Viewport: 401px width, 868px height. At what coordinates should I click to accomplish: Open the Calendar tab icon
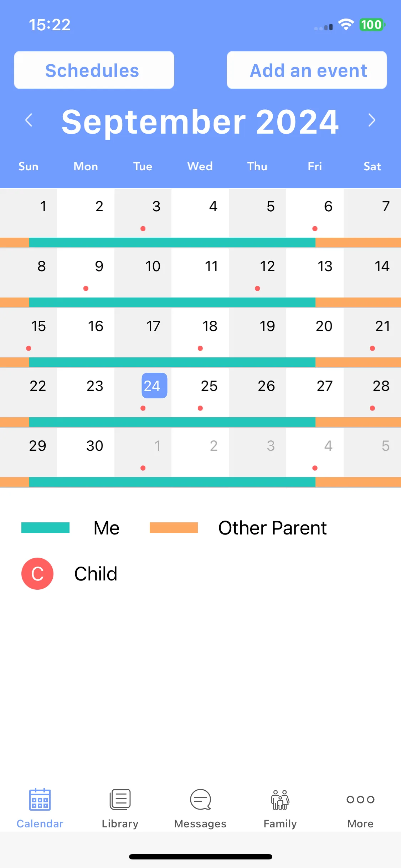coord(40,799)
